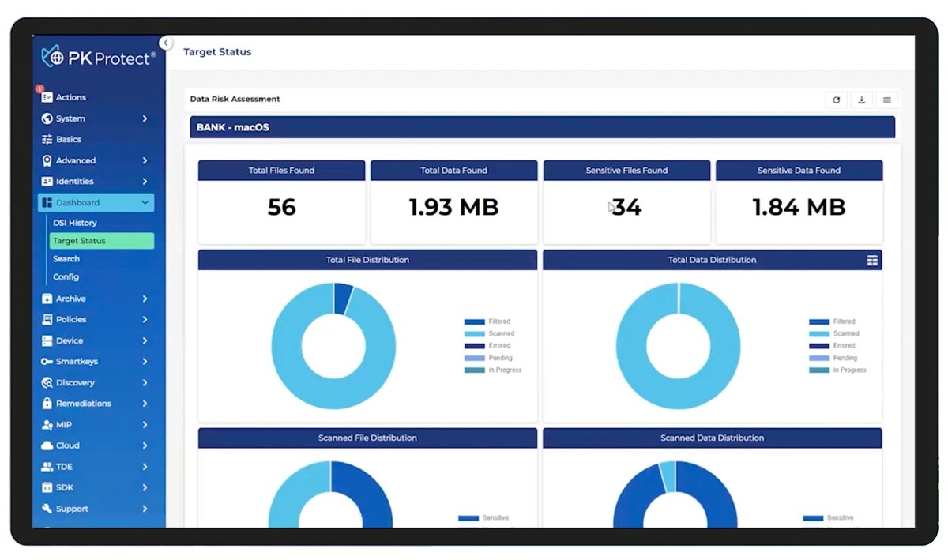Image resolution: width=948 pixels, height=560 pixels.
Task: Click the SDK icon
Action: pyautogui.click(x=47, y=487)
